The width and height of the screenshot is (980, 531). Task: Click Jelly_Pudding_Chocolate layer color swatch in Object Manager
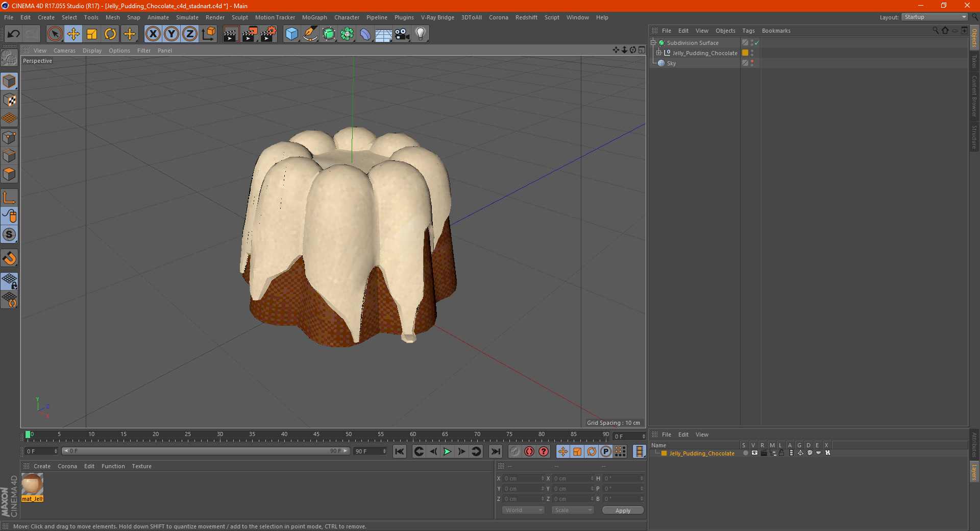[745, 53]
